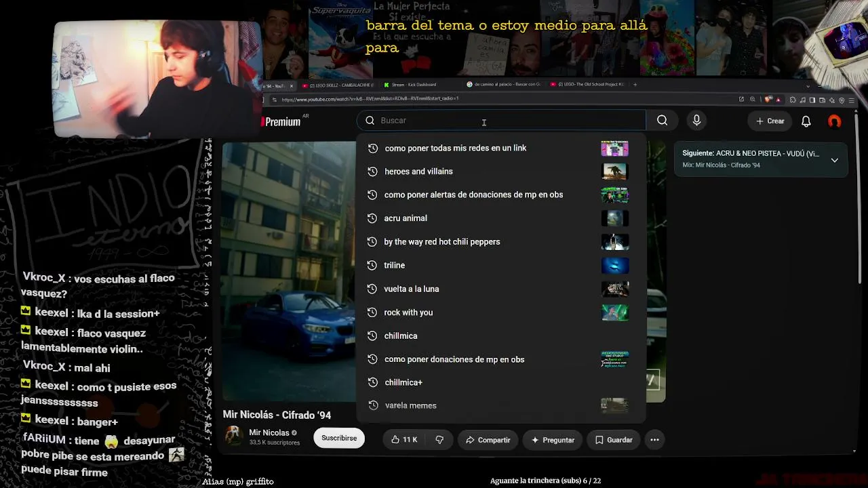Viewport: 868px width, 488px height.
Task: Click the browser menu icon in toolbar
Action: click(852, 100)
